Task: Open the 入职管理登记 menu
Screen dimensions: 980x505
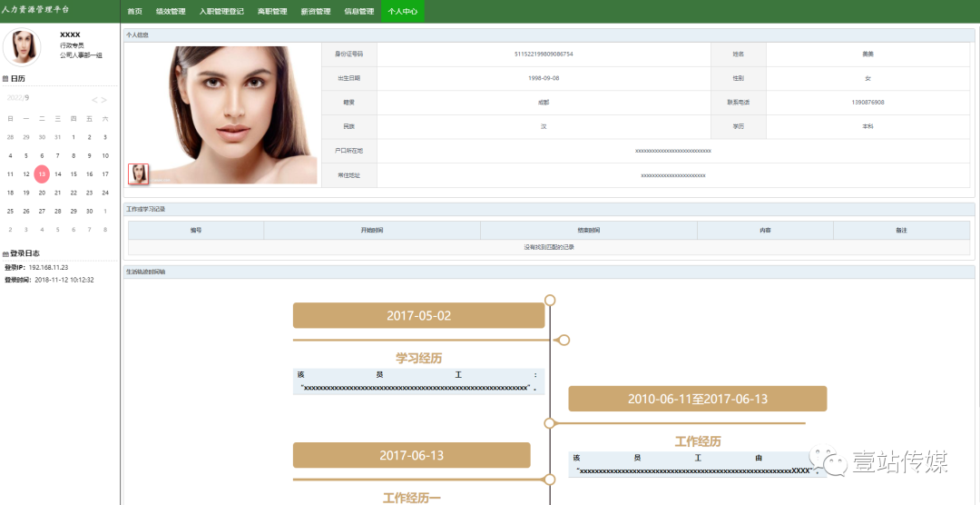Action: [x=221, y=12]
